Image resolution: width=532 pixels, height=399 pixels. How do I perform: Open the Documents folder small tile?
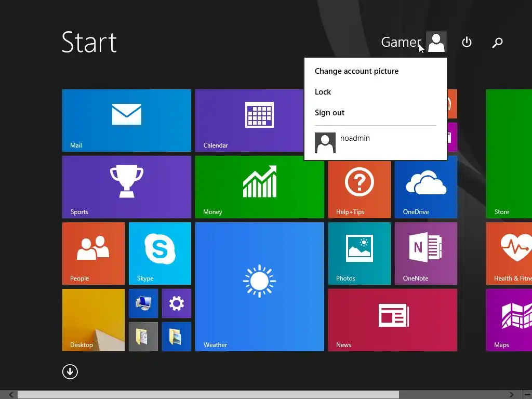click(x=143, y=337)
